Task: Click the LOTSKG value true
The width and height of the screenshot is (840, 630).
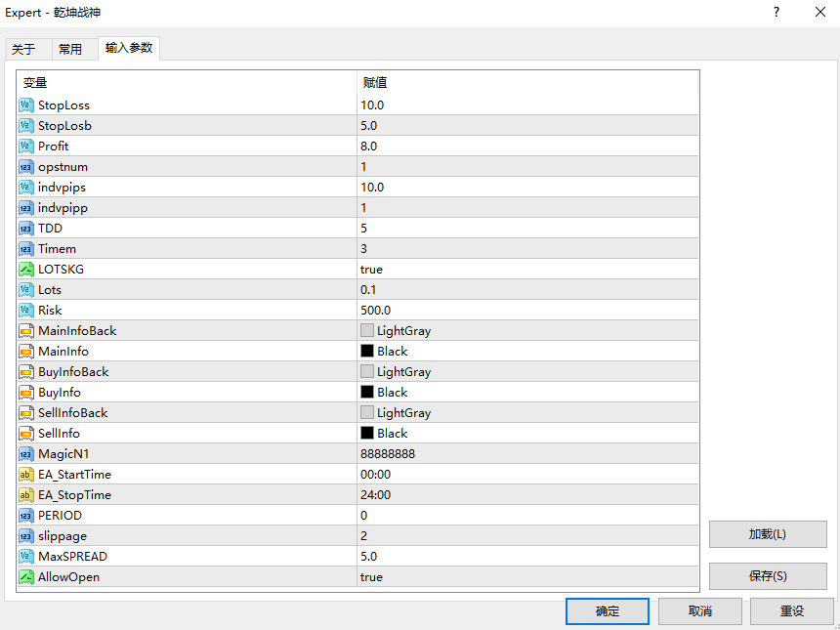Action: pos(371,270)
